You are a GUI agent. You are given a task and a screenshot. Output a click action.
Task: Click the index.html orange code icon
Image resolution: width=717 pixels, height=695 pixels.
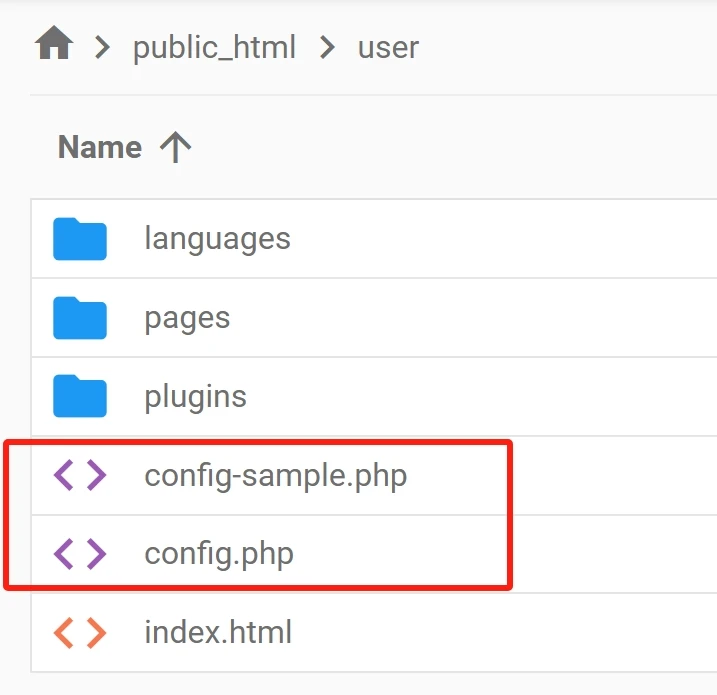80,633
